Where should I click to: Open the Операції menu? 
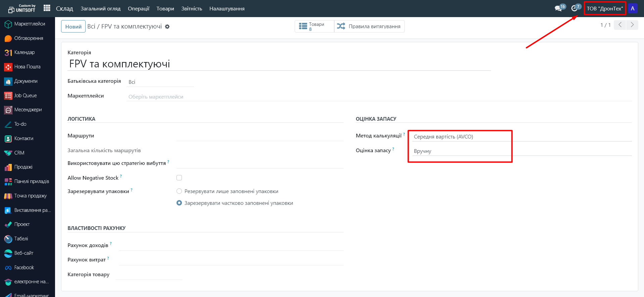point(138,9)
